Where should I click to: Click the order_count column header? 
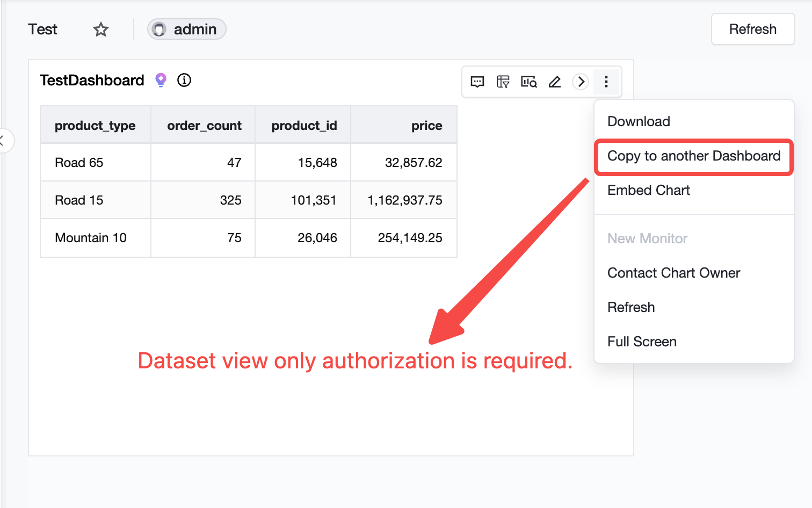point(203,125)
